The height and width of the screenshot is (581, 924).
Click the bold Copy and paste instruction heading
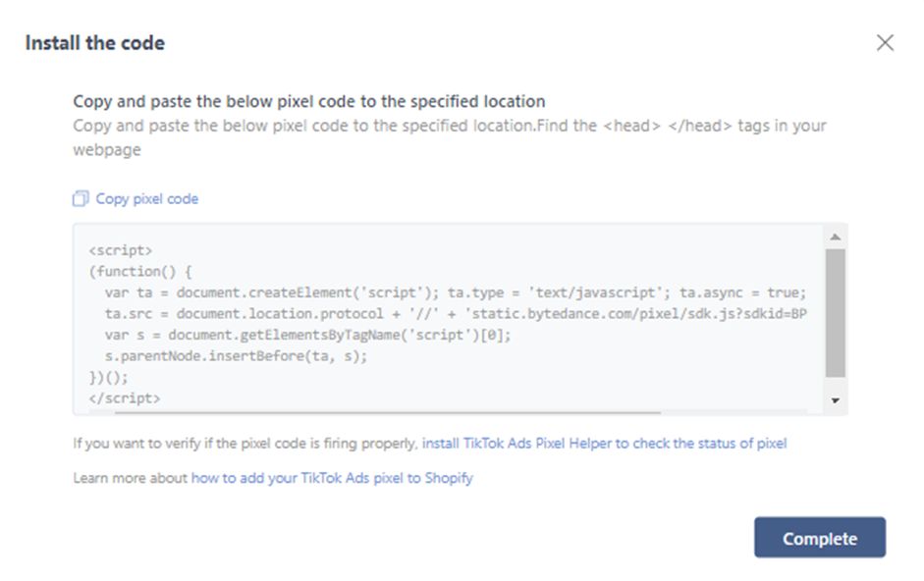click(x=309, y=101)
